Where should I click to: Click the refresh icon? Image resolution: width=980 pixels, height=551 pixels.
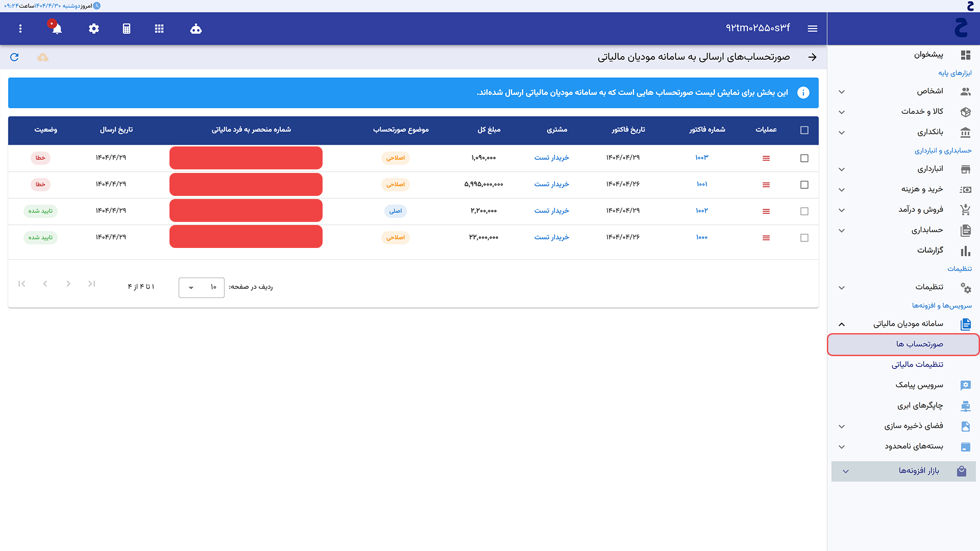click(14, 57)
